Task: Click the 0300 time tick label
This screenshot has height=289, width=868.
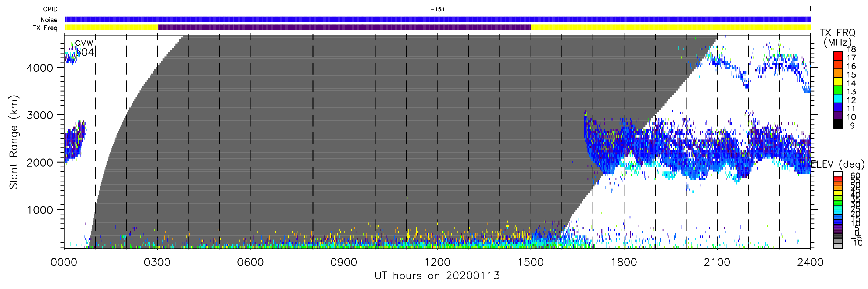Action: [157, 263]
